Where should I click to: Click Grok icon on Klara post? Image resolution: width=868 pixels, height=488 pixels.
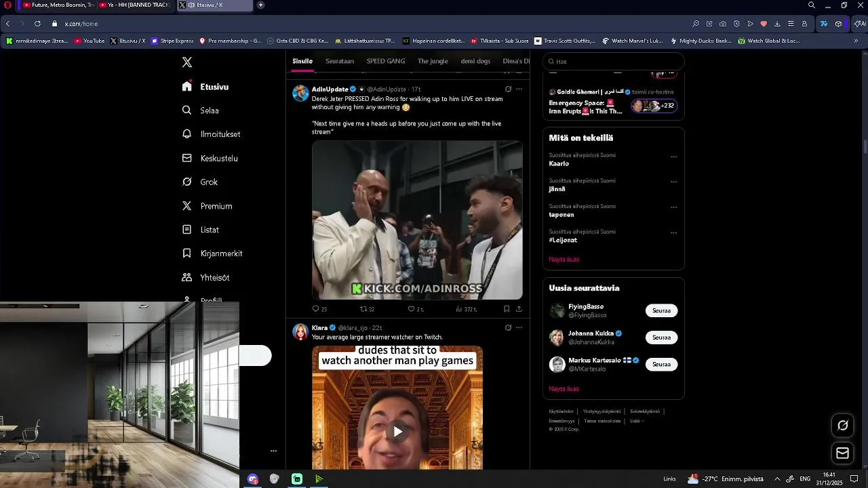coord(508,327)
